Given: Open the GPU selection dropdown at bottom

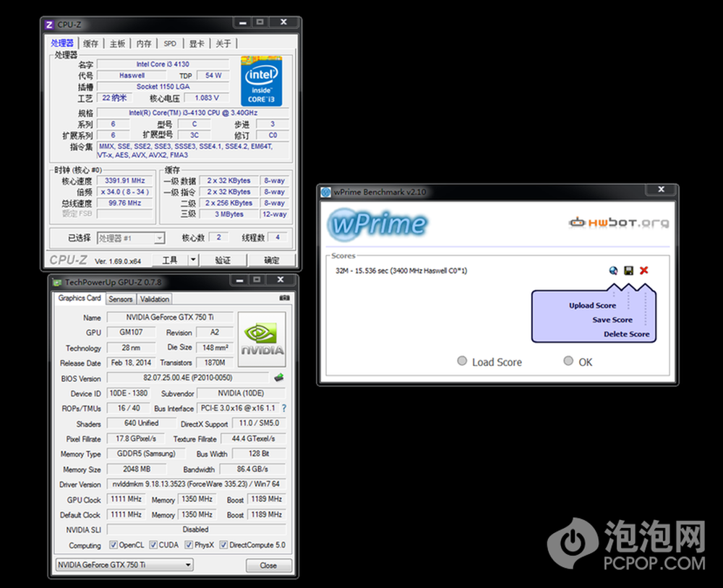Looking at the screenshot, I should coord(124,564).
